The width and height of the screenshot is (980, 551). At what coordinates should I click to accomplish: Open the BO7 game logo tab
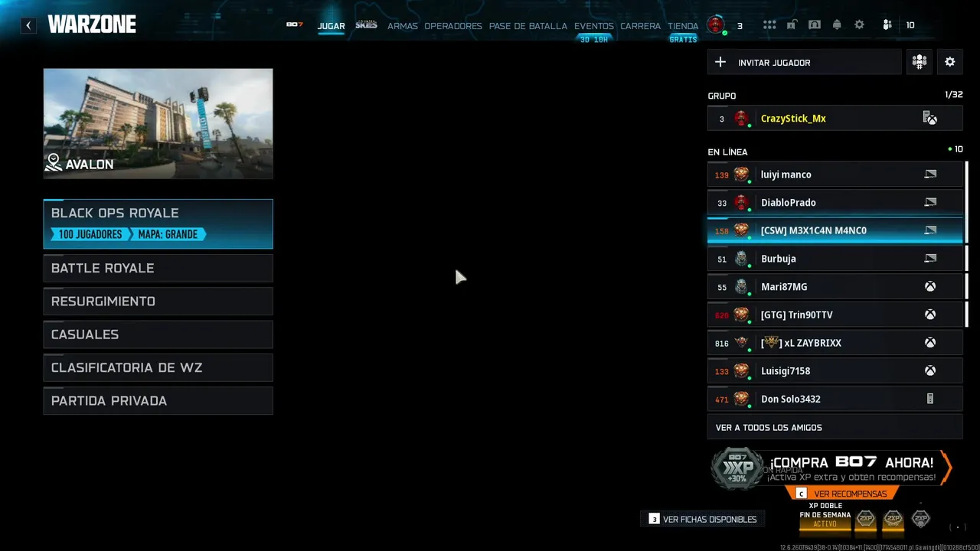point(295,24)
